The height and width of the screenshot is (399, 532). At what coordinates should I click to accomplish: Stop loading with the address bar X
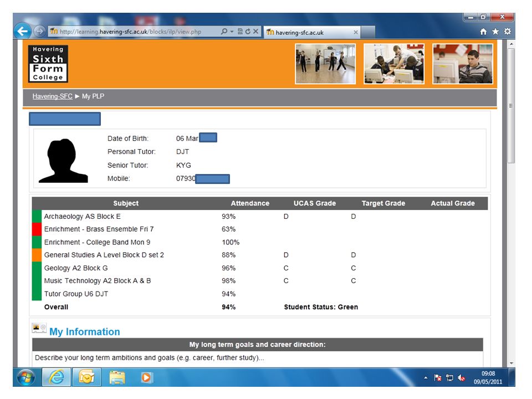pos(256,32)
